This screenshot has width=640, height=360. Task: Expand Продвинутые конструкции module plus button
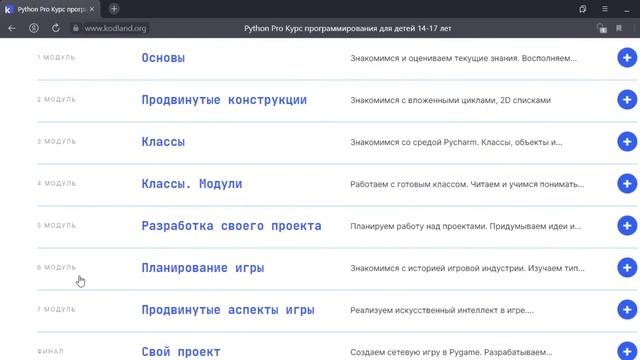(x=627, y=100)
